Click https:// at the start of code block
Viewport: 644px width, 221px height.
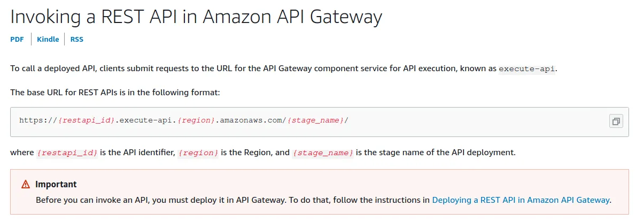(38, 120)
